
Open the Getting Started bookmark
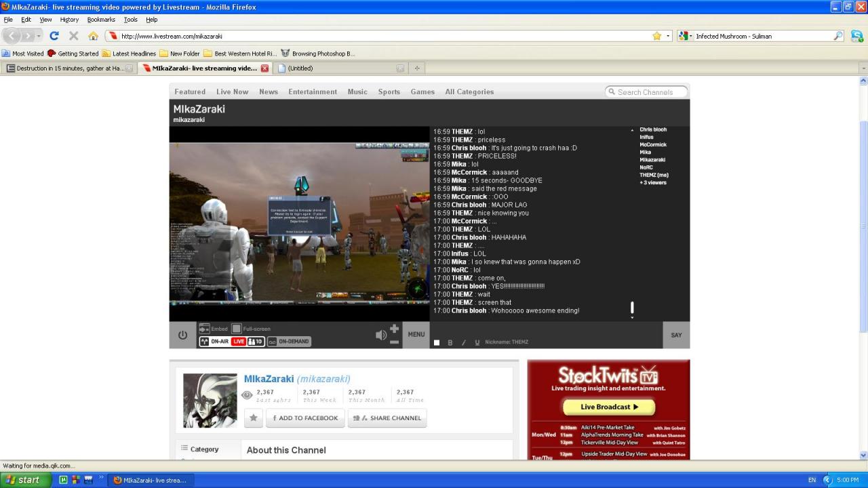click(x=73, y=54)
